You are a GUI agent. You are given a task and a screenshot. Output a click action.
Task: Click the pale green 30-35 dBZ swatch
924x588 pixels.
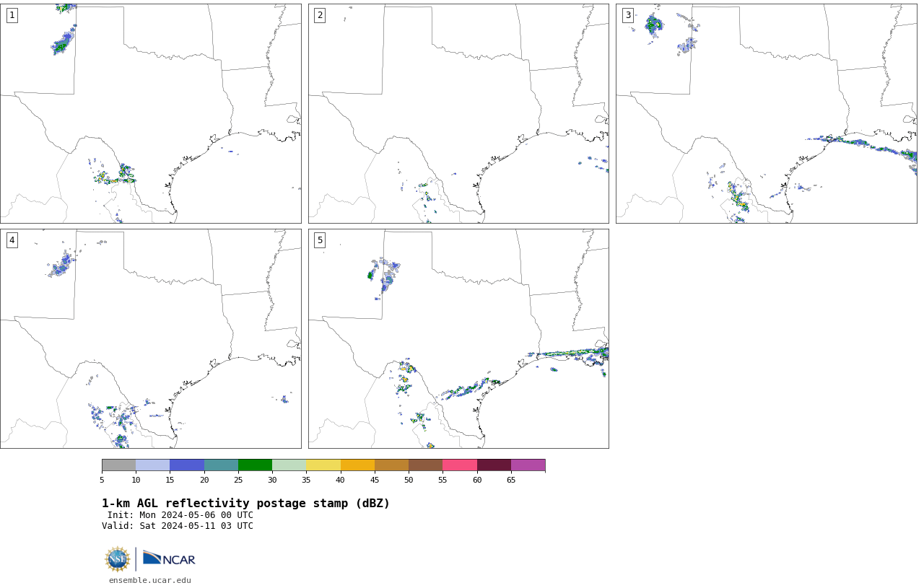click(x=289, y=465)
